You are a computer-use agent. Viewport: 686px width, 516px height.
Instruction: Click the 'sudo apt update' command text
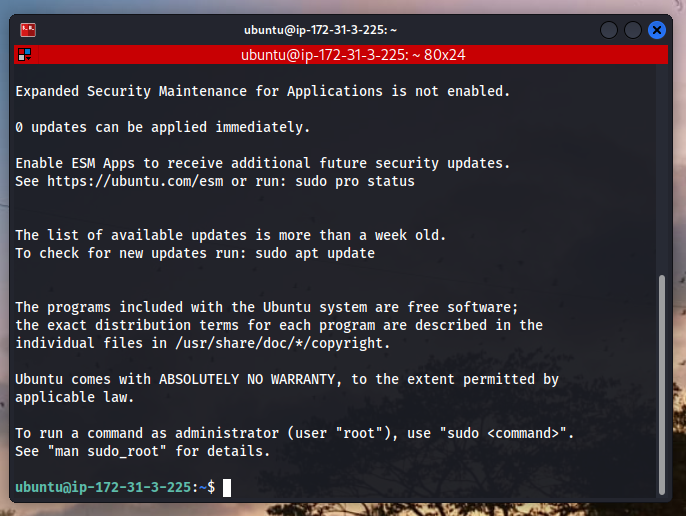pyautogui.click(x=315, y=253)
